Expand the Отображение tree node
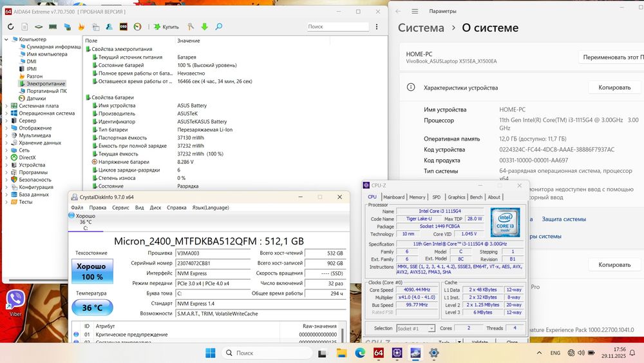644x363 pixels. tap(6, 128)
